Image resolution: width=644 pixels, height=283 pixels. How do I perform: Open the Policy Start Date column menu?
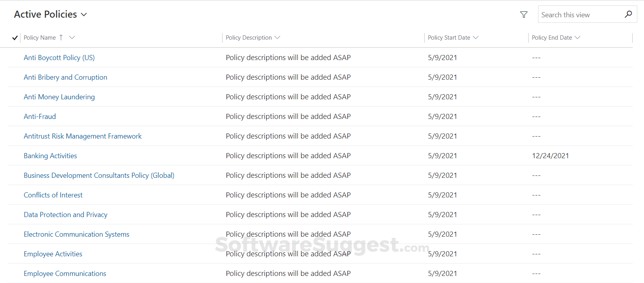[x=453, y=38]
